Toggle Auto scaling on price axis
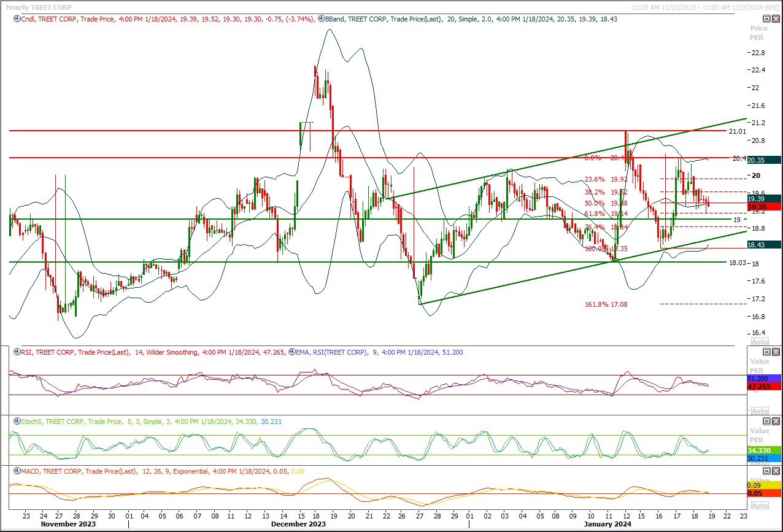This screenshot has height=532, width=783. coord(760,342)
